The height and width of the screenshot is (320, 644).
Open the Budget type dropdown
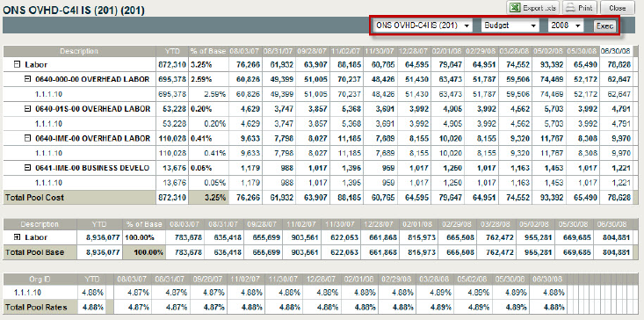click(x=510, y=25)
